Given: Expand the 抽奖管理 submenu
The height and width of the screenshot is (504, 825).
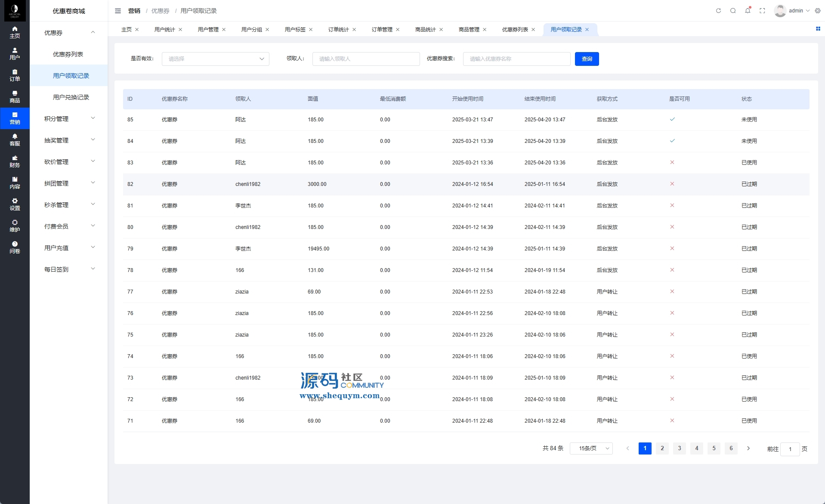Looking at the screenshot, I should pos(69,140).
